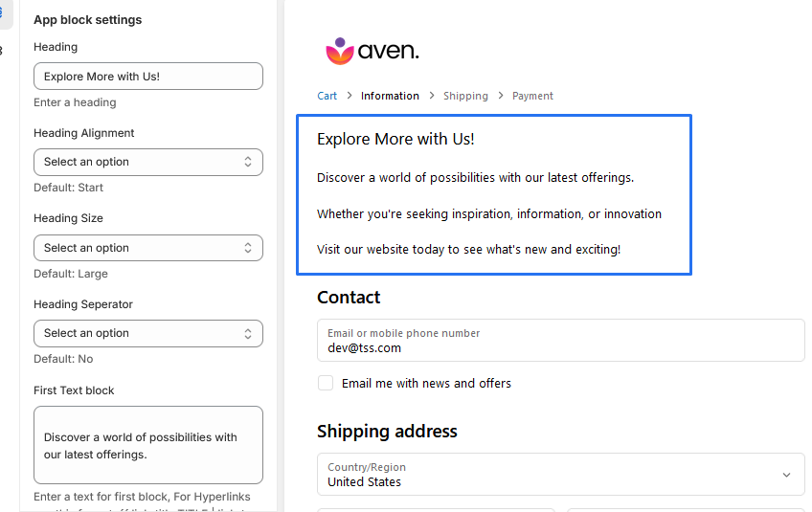Expand the Heading Size dropdown
The image size is (812, 512).
click(148, 248)
